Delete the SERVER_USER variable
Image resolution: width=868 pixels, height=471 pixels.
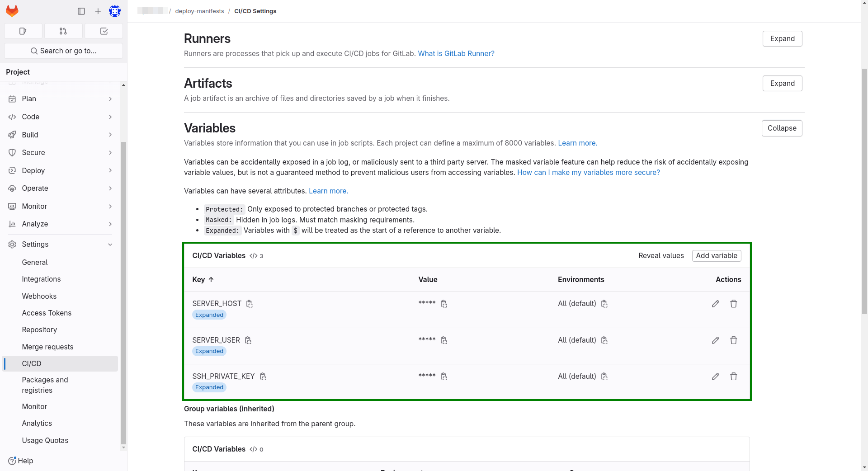click(x=734, y=340)
